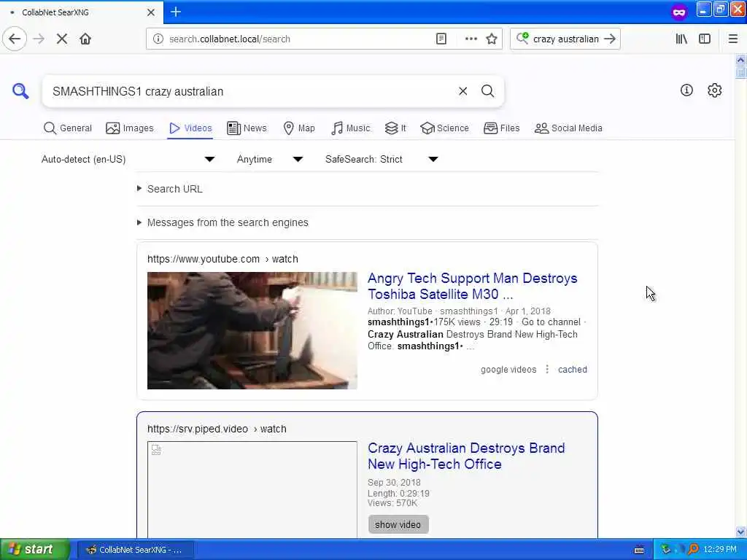Open the vertical dots menu beside google videos
The width and height of the screenshot is (747, 560).
click(x=547, y=370)
